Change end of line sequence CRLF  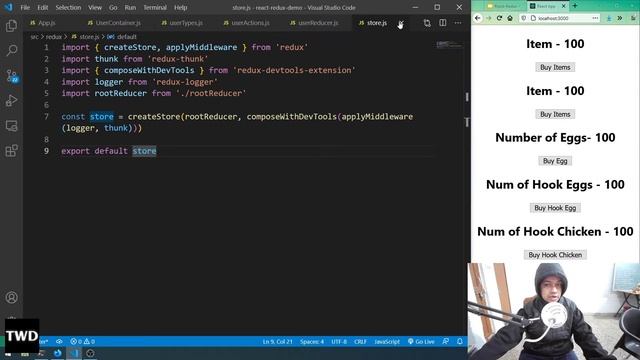click(360, 341)
